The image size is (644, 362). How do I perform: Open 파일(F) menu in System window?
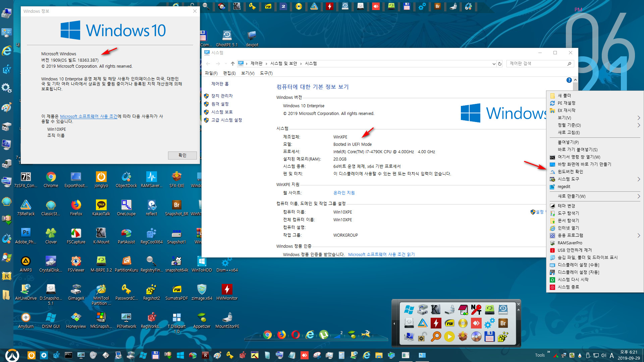pos(211,73)
